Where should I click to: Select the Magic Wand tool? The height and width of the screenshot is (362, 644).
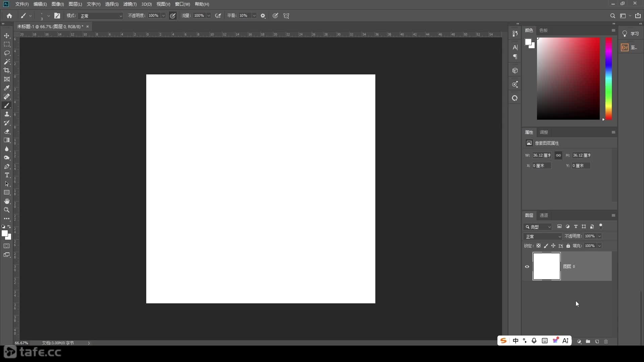(x=7, y=62)
